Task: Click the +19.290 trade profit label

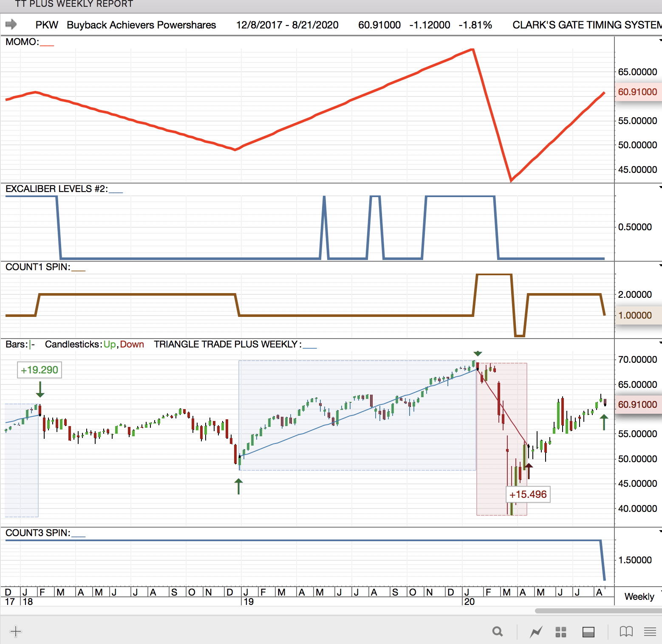Action: coord(40,370)
